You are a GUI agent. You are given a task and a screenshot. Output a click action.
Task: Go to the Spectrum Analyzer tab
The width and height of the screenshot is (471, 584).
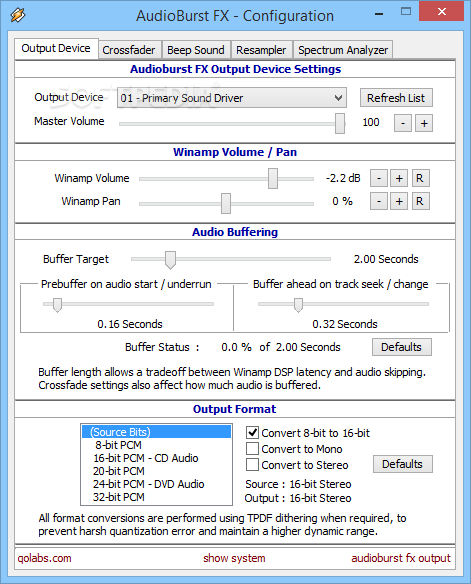(x=343, y=50)
